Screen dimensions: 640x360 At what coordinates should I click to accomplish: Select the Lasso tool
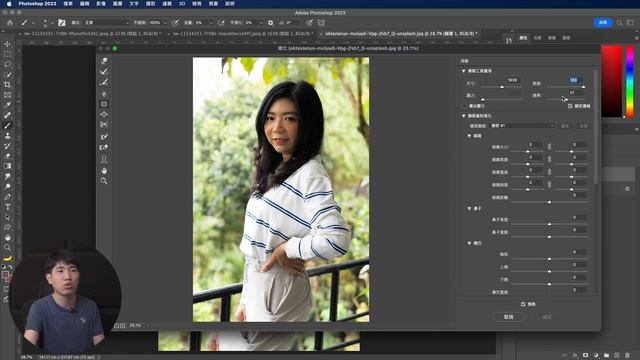[x=7, y=64]
